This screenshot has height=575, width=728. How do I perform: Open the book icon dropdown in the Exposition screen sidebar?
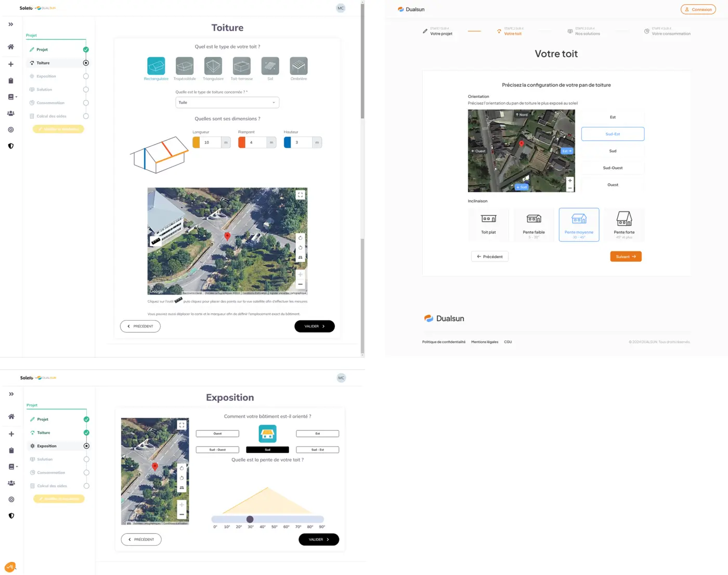click(12, 467)
